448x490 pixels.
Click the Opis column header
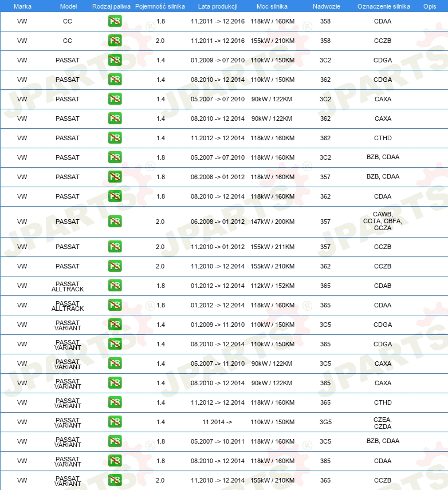(430, 6)
